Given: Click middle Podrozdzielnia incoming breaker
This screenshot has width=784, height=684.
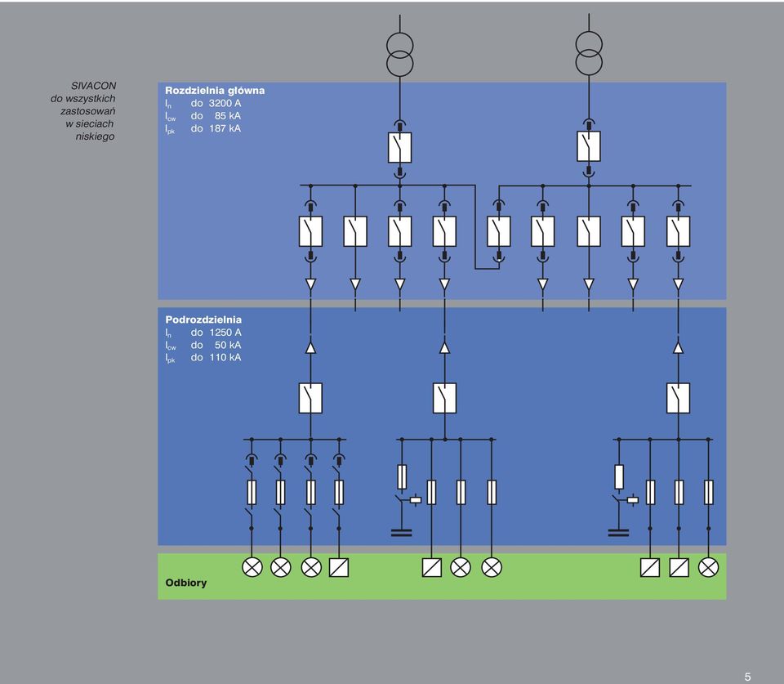Looking at the screenshot, I should [444, 398].
